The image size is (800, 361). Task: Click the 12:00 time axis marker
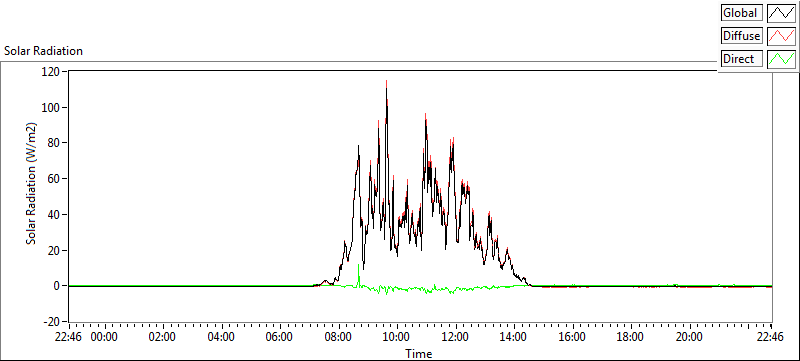click(x=455, y=337)
